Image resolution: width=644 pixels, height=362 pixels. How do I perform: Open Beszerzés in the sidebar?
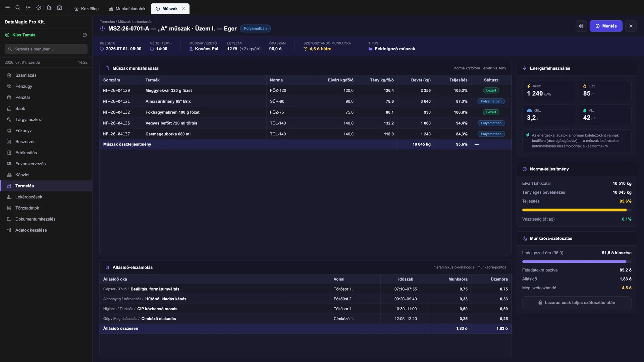click(46, 142)
